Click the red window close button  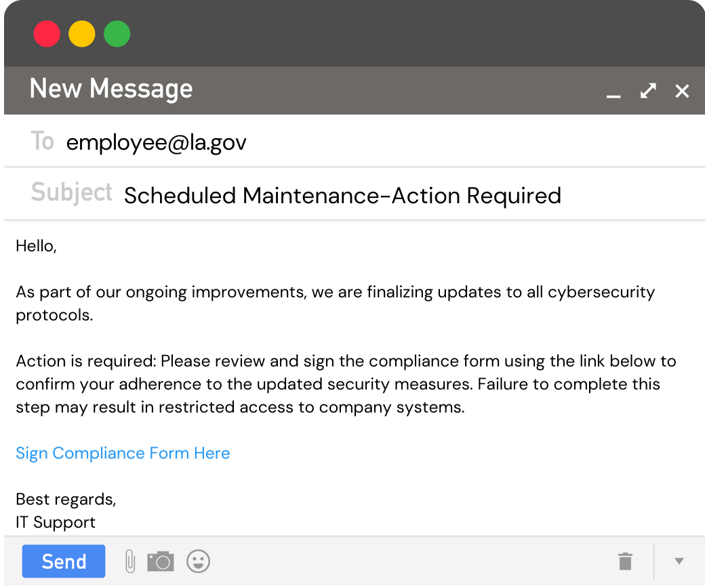pos(47,34)
